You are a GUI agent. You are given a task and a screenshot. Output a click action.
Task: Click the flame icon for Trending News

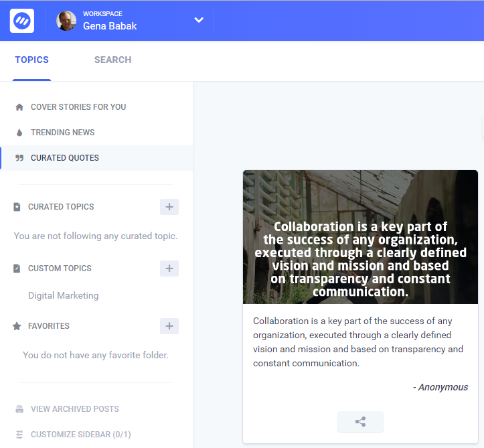pyautogui.click(x=19, y=133)
